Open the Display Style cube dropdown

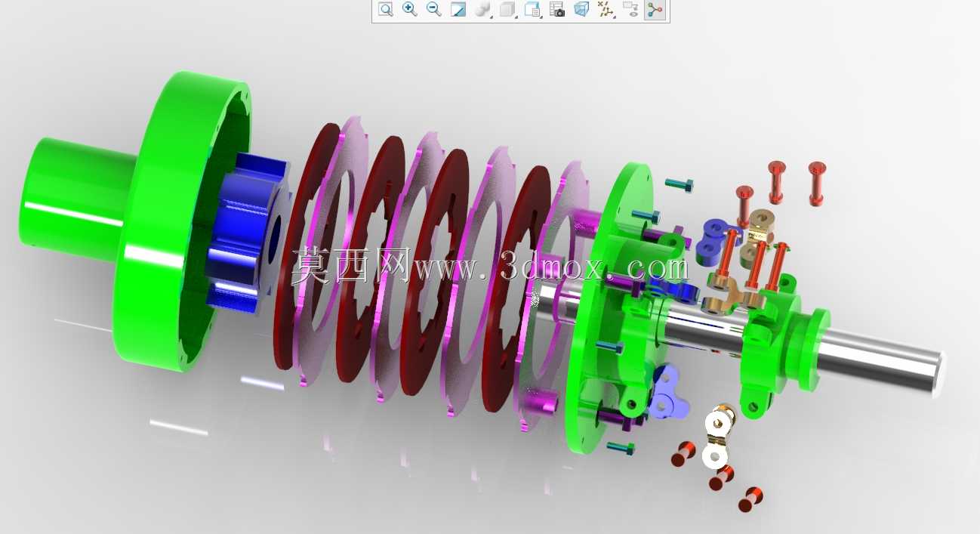[x=507, y=10]
